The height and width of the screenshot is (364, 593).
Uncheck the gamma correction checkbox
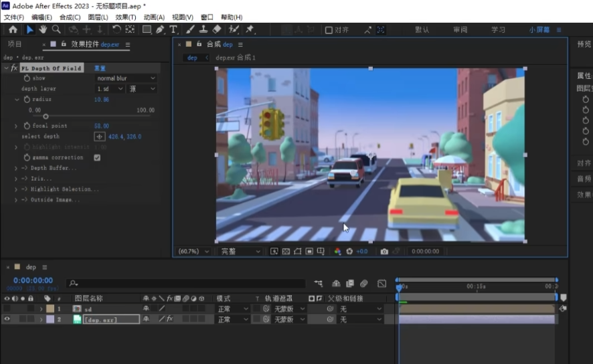point(97,158)
